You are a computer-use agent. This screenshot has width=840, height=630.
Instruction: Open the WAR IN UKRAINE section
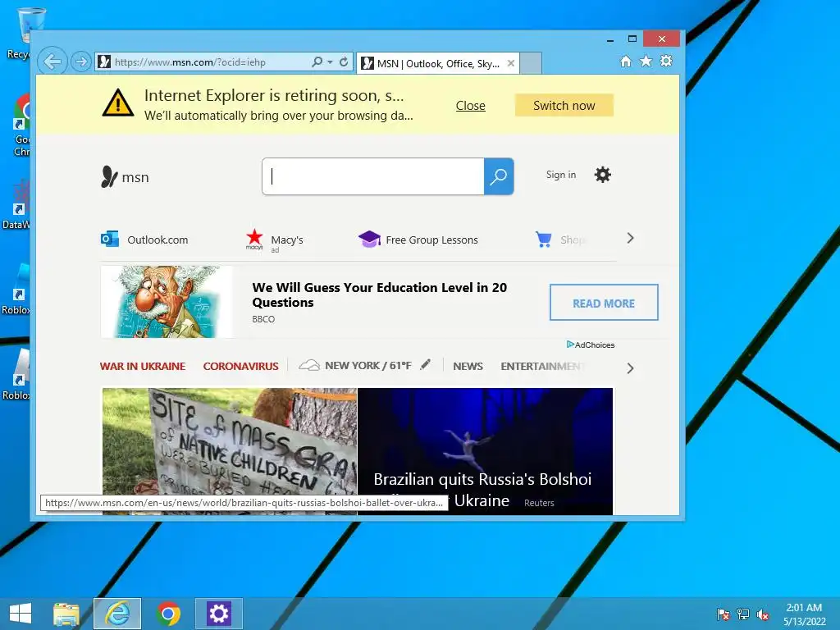(143, 367)
